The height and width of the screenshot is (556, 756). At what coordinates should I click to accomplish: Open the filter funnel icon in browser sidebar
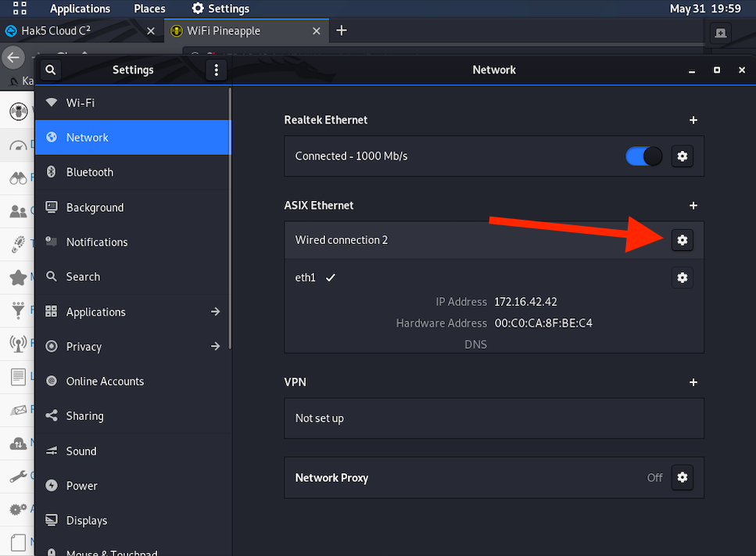(18, 310)
